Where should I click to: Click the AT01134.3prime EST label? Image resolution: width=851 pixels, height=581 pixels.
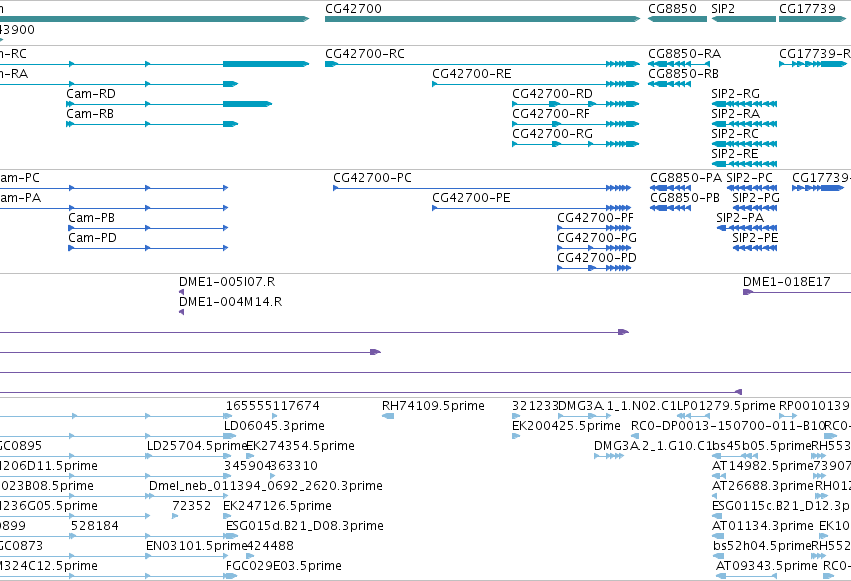pos(763,526)
